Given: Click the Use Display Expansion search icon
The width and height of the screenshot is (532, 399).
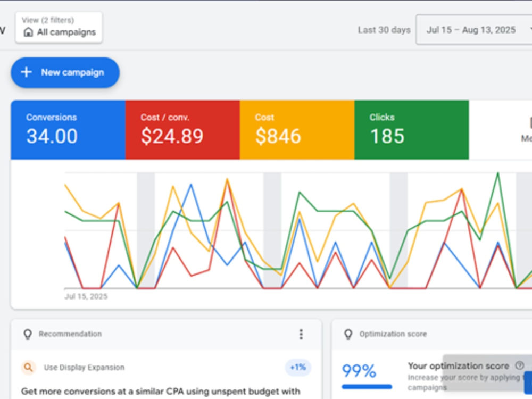Looking at the screenshot, I should [29, 368].
